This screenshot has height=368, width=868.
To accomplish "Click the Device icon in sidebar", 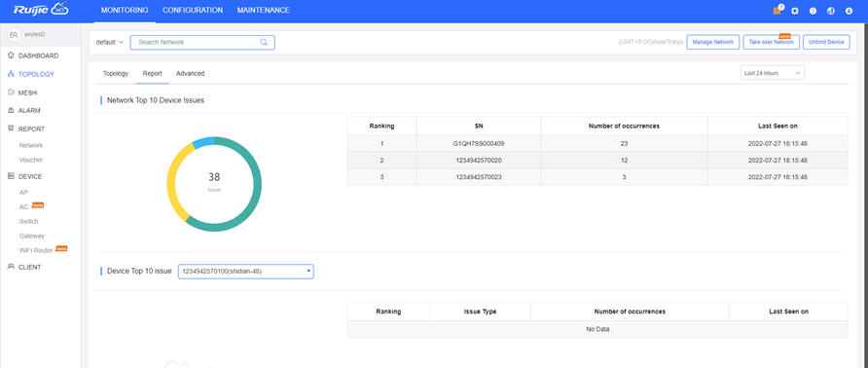I will pyautogui.click(x=11, y=176).
